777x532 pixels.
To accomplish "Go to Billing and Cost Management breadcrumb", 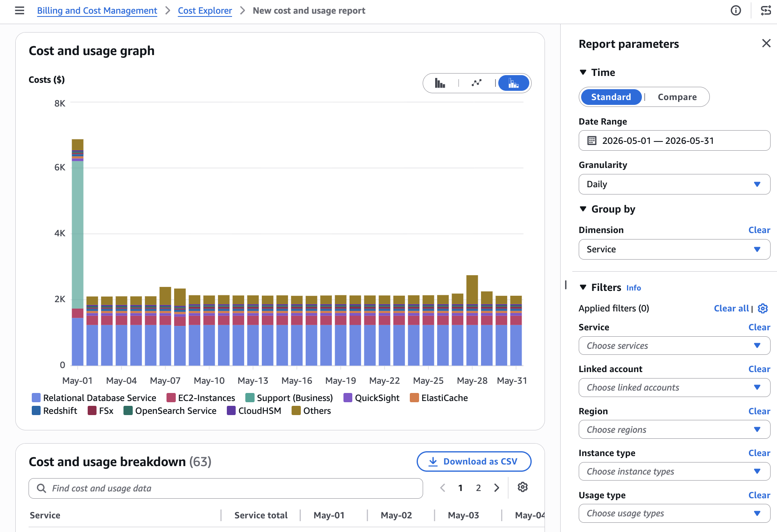I will (97, 11).
